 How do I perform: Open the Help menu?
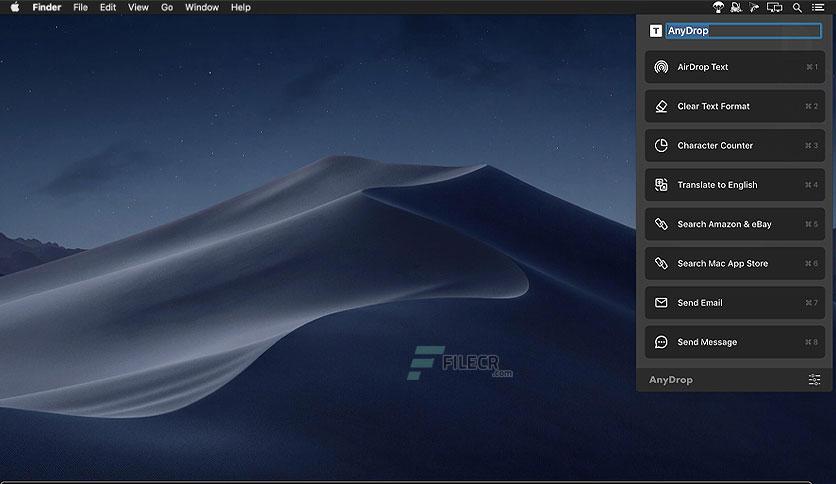tap(240, 7)
